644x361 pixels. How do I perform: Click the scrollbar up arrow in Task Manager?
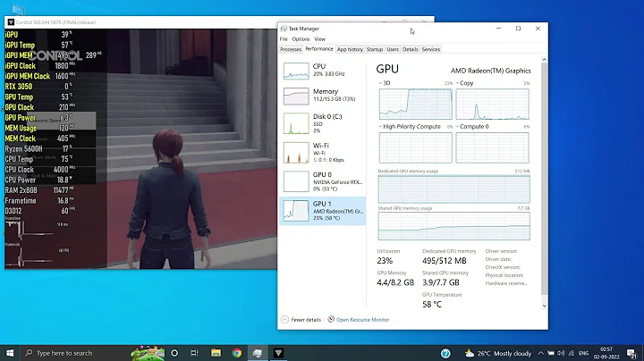544,60
